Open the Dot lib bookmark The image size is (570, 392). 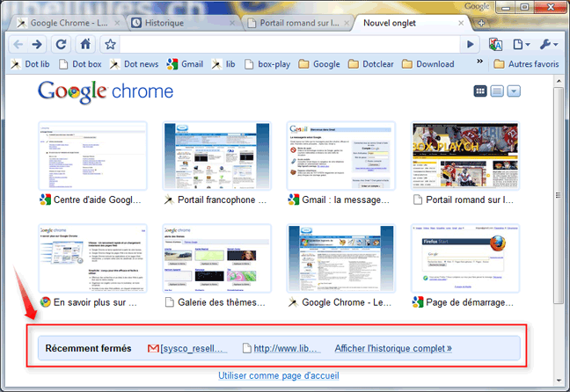click(30, 64)
